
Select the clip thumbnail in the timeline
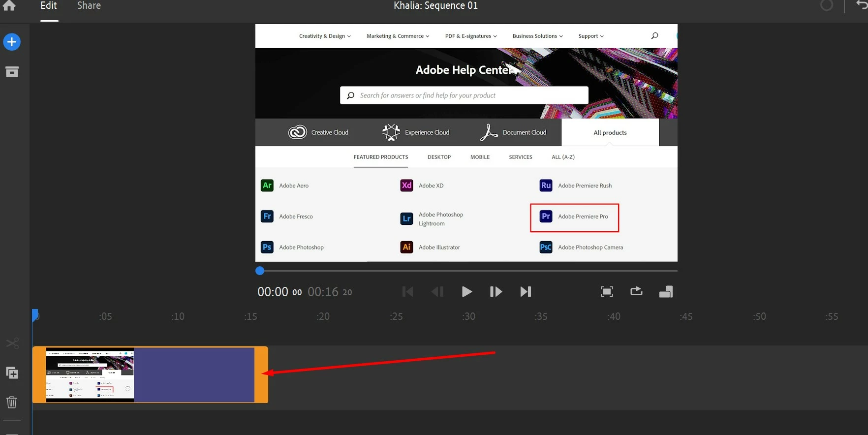coord(90,375)
